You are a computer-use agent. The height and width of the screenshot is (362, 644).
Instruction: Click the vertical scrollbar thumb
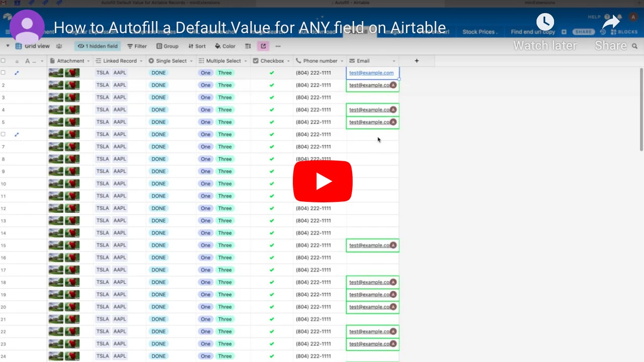pos(641,109)
